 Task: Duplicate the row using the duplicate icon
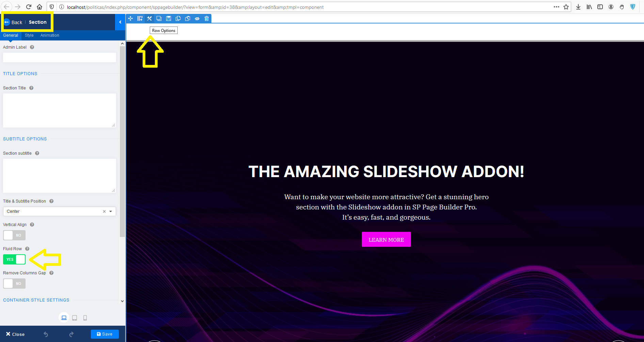159,18
